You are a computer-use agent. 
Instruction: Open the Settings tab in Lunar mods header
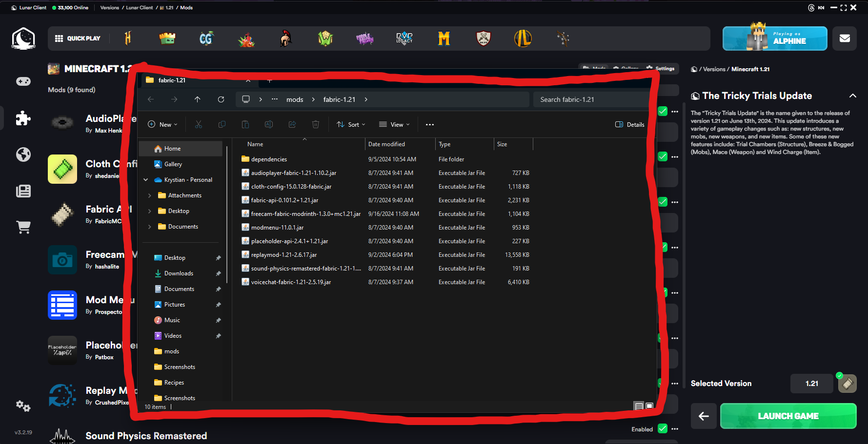pyautogui.click(x=661, y=69)
